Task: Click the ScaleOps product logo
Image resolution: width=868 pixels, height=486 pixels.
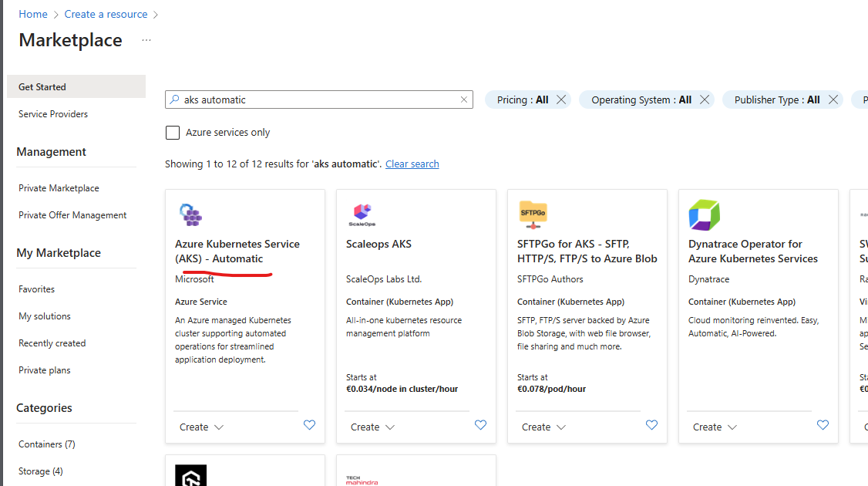Action: coord(362,215)
